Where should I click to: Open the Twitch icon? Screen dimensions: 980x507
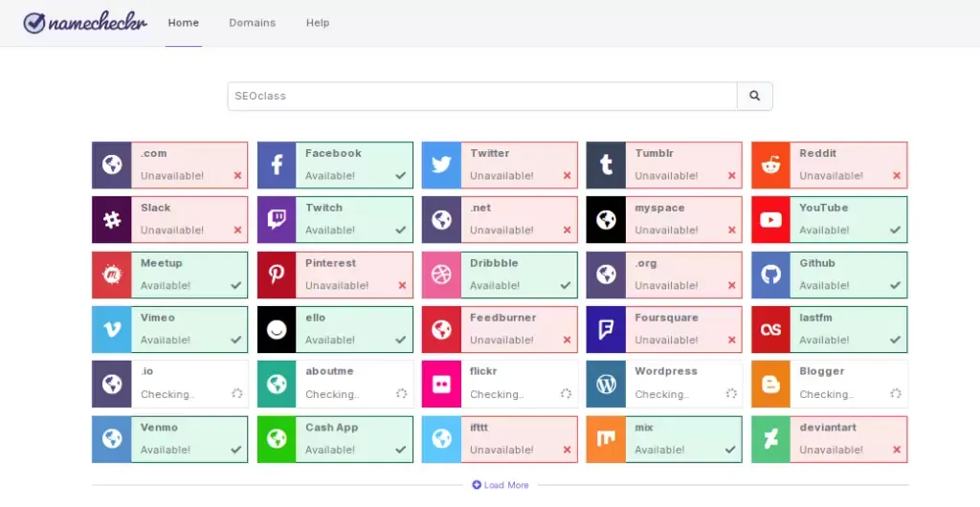point(277,220)
